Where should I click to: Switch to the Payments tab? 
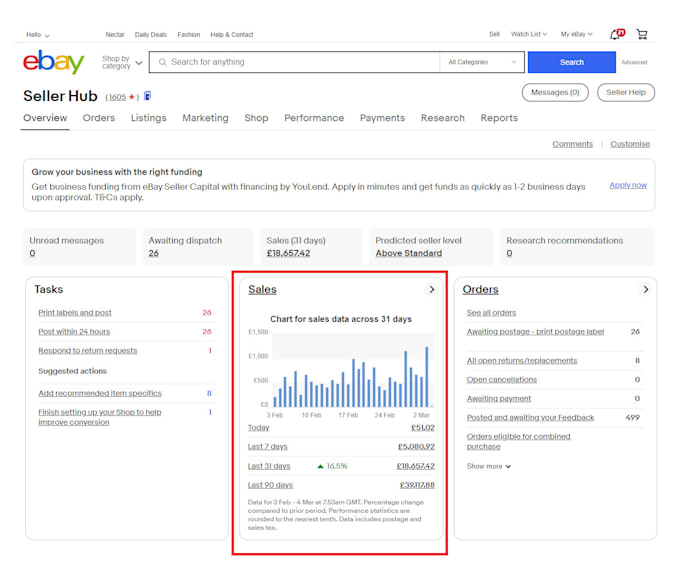coord(382,118)
